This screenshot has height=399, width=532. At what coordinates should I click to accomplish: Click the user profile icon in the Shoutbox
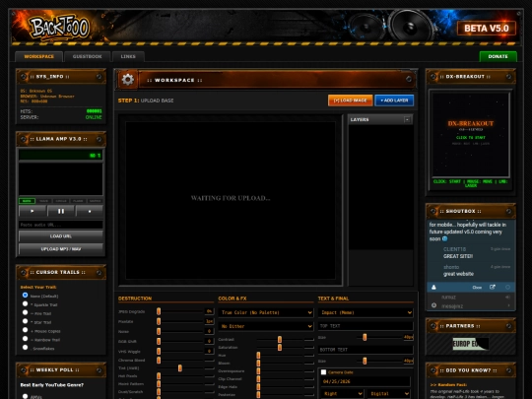[433, 287]
